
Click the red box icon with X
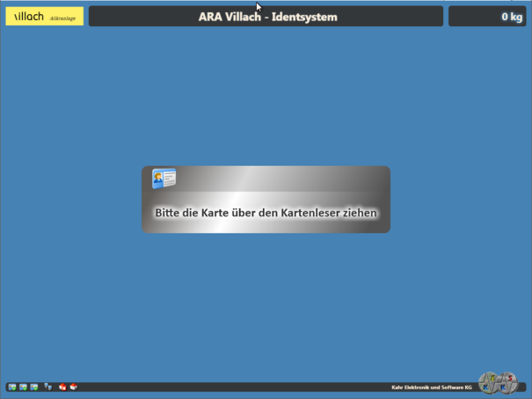[x=62, y=387]
